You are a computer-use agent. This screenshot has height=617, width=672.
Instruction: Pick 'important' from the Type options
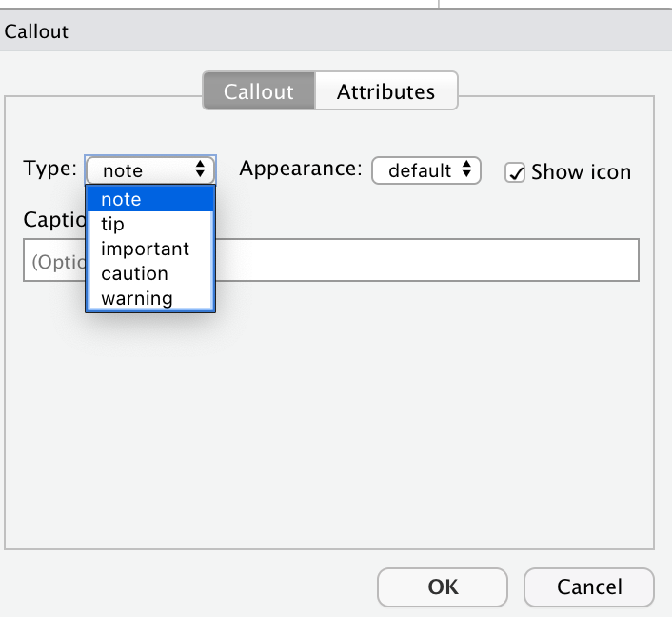(x=145, y=249)
